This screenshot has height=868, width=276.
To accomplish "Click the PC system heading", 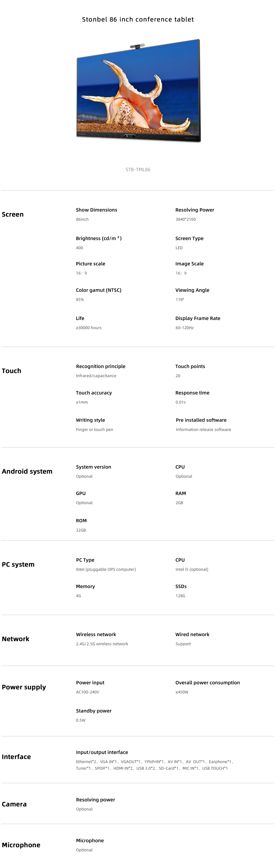I will 18,564.
